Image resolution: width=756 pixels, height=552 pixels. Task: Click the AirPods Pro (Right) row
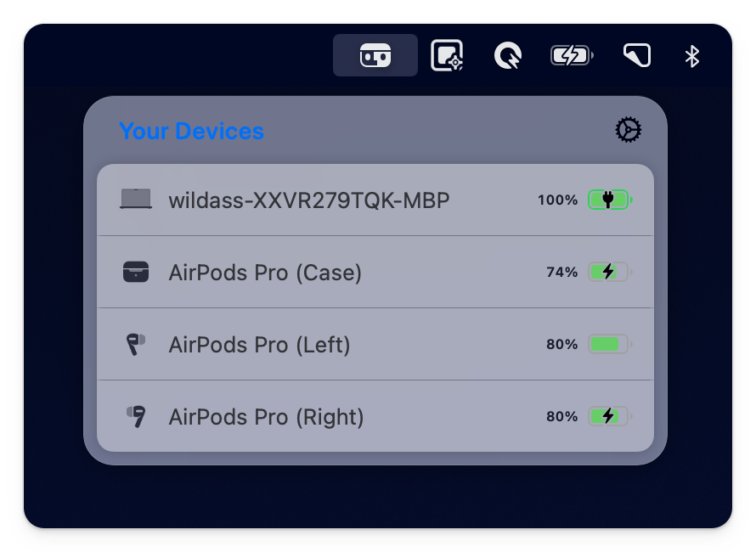click(268, 416)
